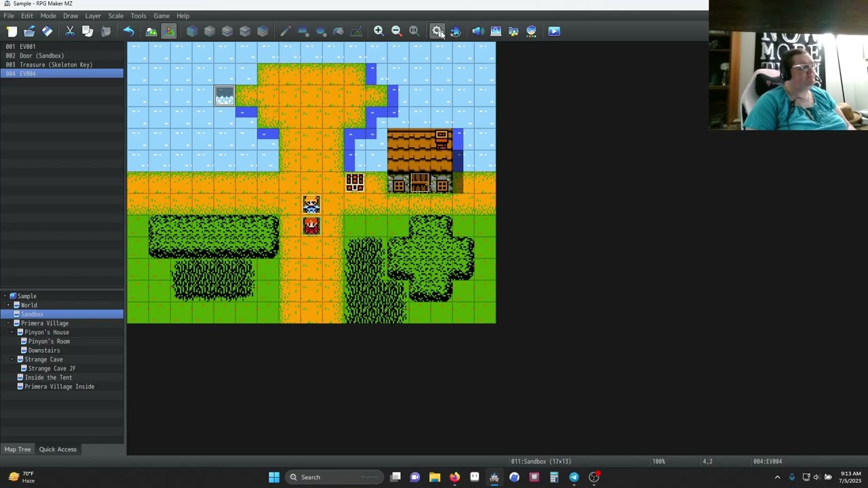Open the Layer menu
868x488 pixels.
tap(93, 16)
